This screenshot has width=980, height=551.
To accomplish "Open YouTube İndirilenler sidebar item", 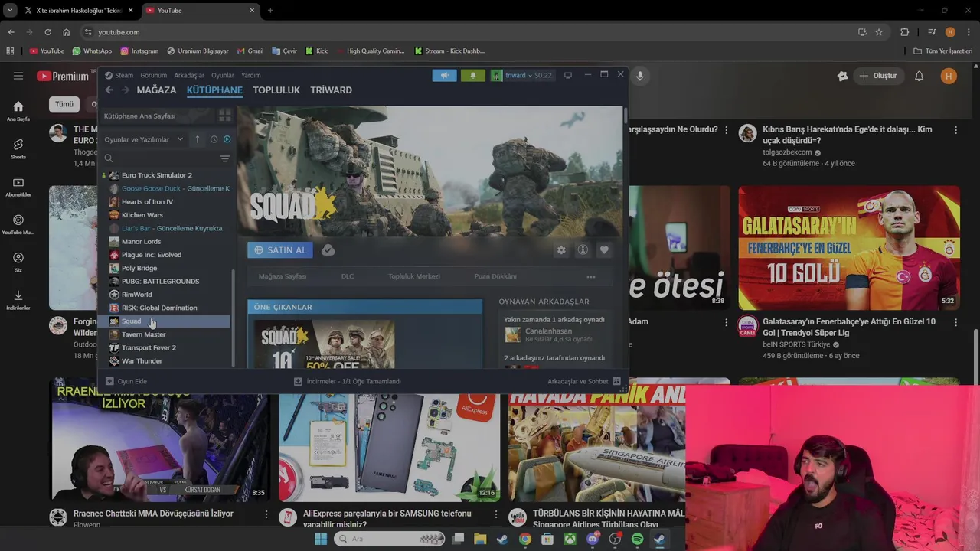I will click(x=18, y=300).
